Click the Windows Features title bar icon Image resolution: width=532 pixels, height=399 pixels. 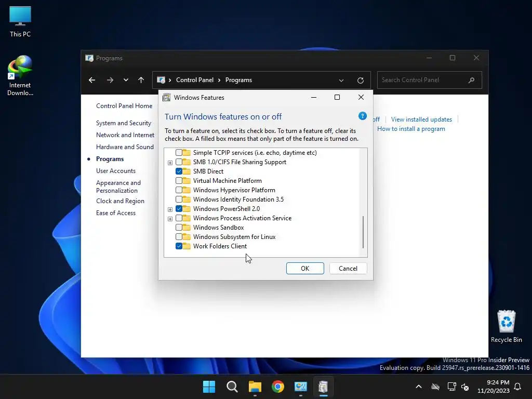click(167, 97)
